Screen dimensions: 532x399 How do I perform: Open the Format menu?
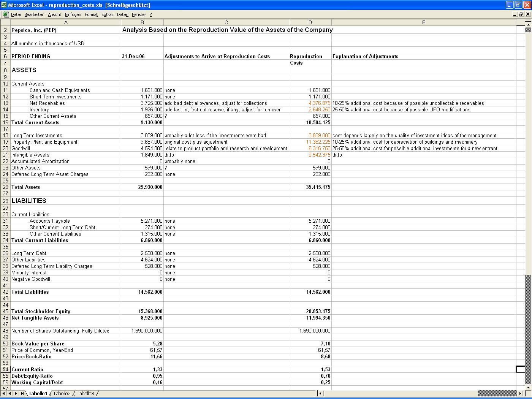pyautogui.click(x=91, y=14)
